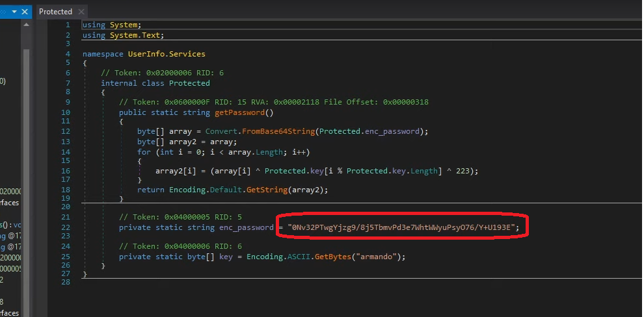Click the Protected class name on line 7
This screenshot has width=644, height=317.
point(189,83)
